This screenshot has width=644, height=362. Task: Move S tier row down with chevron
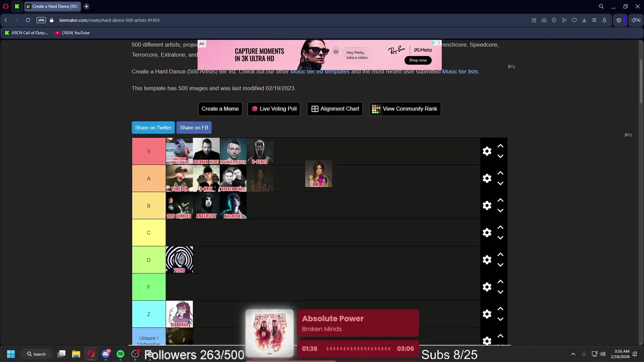click(x=500, y=156)
